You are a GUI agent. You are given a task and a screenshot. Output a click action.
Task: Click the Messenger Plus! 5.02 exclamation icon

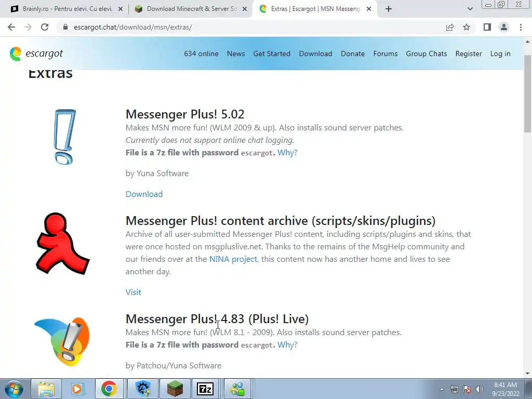pos(64,137)
